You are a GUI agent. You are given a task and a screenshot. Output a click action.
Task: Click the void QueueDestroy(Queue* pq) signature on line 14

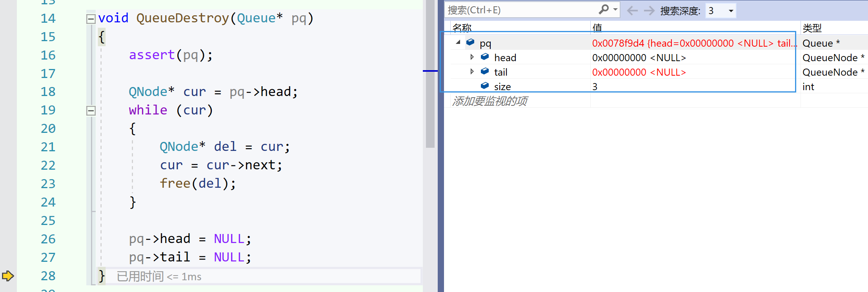click(x=206, y=18)
